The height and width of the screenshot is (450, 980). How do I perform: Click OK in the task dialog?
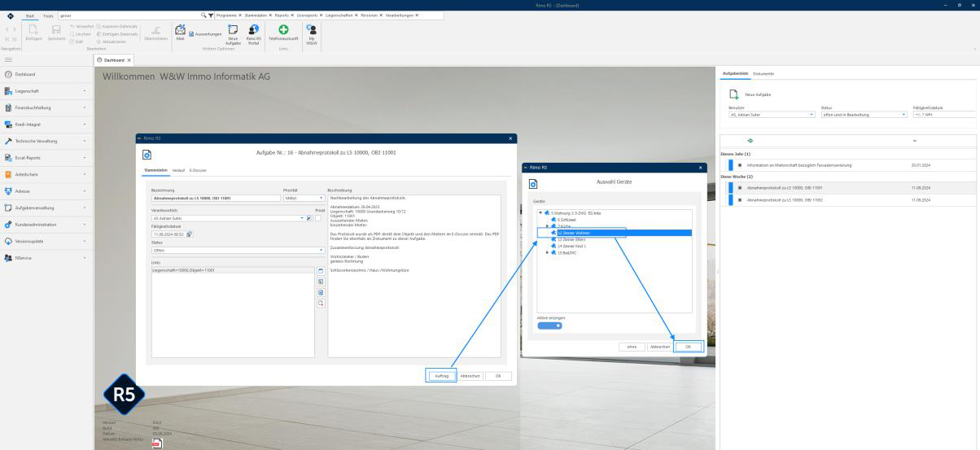498,376
